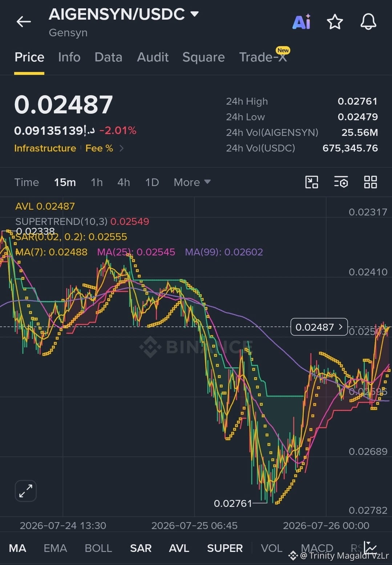Image resolution: width=392 pixels, height=565 pixels.
Task: Select the 15m interval
Action: point(65,182)
